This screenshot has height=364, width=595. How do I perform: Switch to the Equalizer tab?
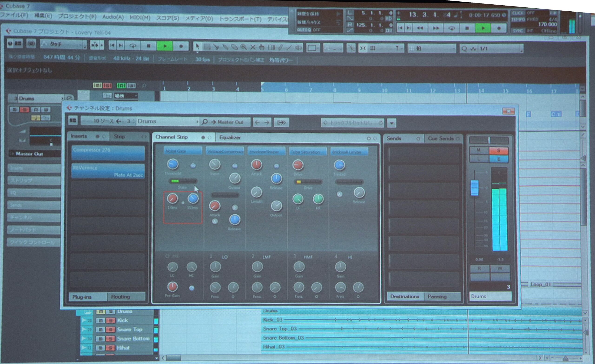[230, 138]
